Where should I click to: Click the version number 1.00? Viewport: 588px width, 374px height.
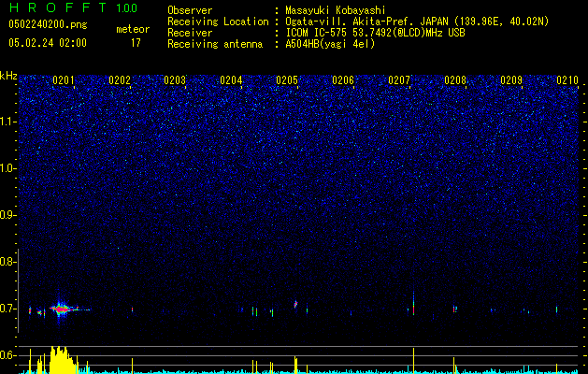click(x=127, y=7)
